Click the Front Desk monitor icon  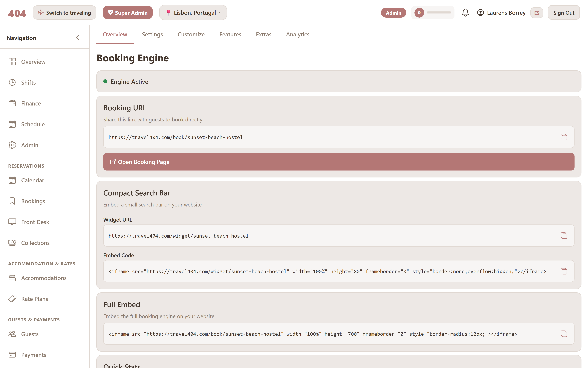pyautogui.click(x=12, y=222)
